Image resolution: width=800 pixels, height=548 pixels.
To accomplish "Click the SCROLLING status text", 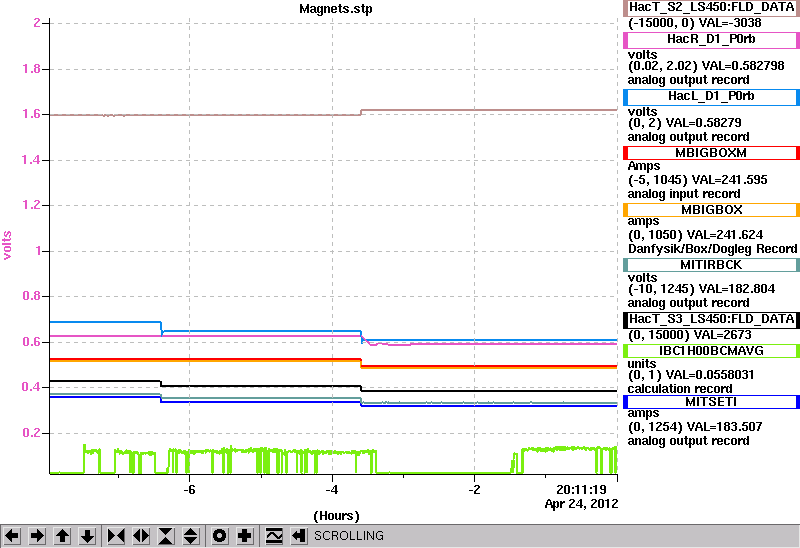I will click(349, 536).
